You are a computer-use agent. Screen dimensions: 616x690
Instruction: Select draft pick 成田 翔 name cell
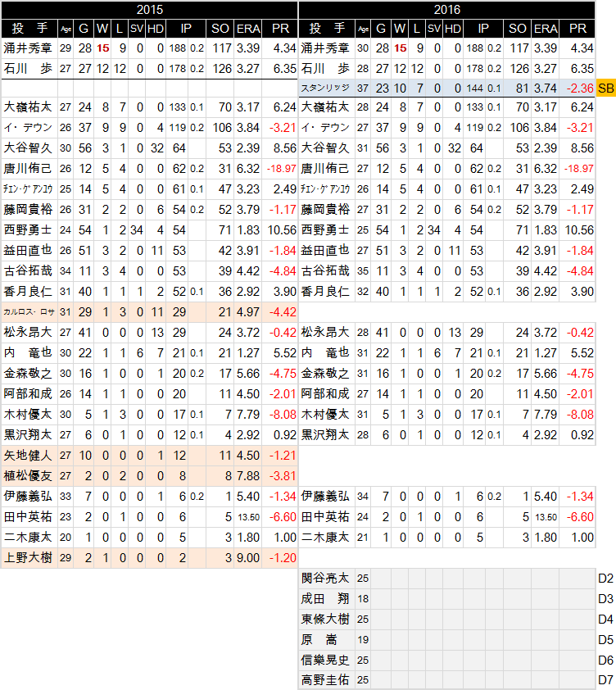coord(326,598)
